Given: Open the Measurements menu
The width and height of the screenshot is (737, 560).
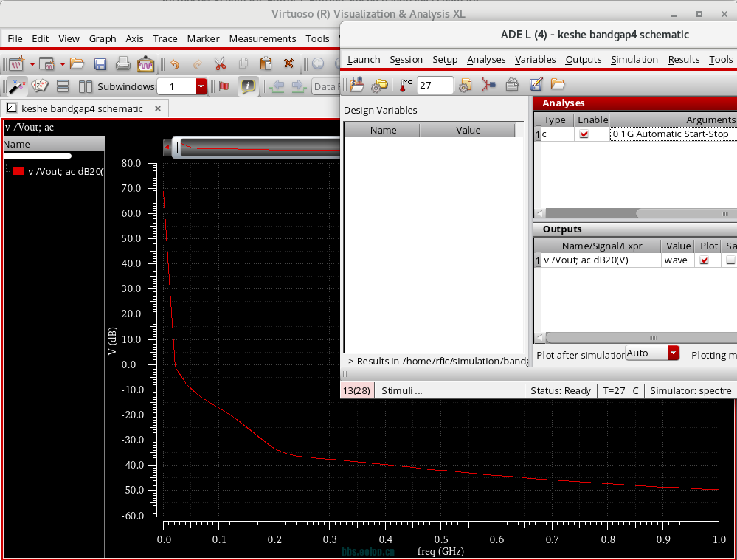Looking at the screenshot, I should pos(263,38).
